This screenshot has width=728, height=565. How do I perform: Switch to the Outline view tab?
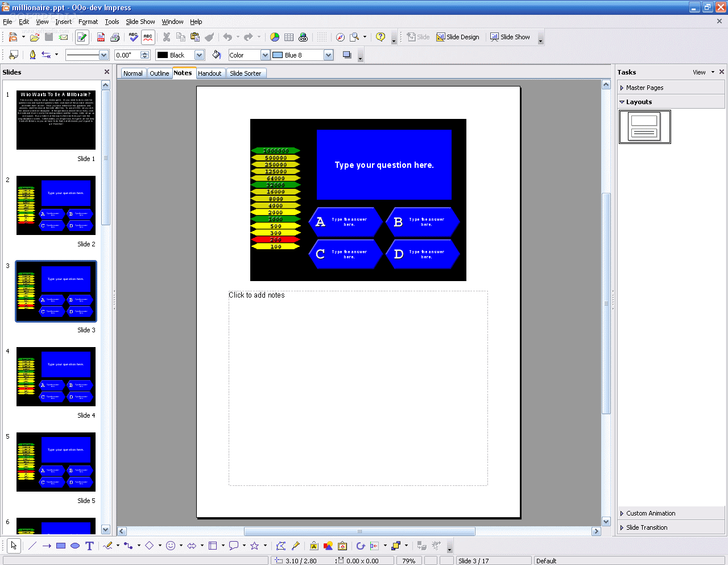[159, 73]
